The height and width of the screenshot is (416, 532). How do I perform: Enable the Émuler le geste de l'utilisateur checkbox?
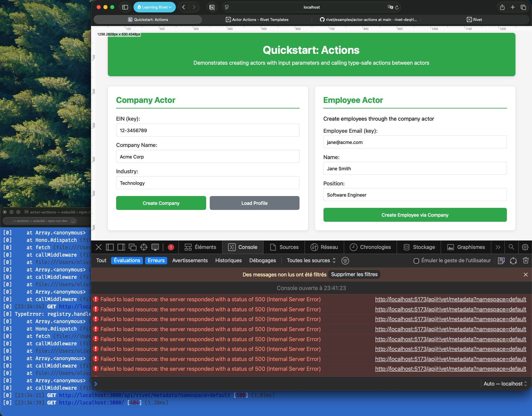pos(416,260)
